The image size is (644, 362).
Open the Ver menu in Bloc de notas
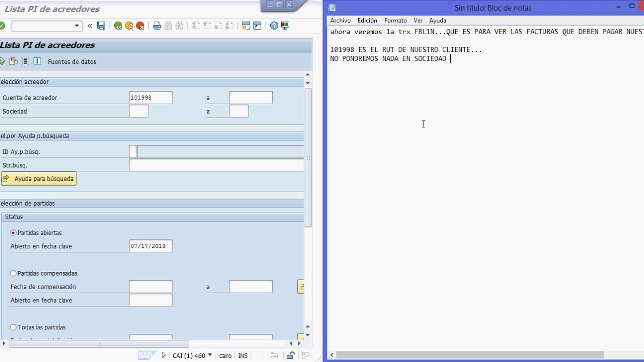point(418,20)
